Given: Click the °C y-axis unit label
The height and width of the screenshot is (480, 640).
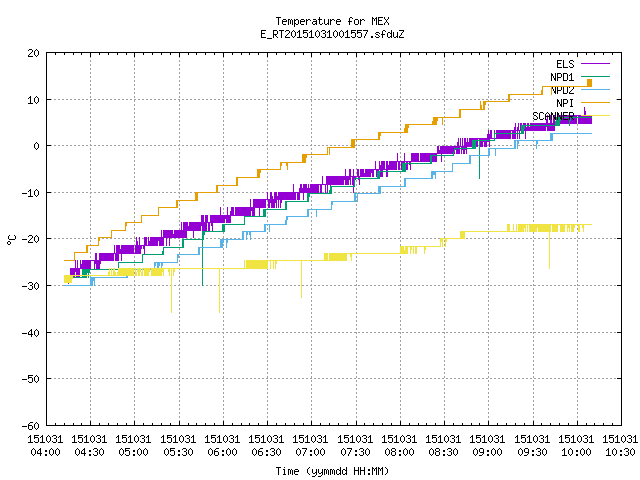Looking at the screenshot, I should [x=11, y=240].
